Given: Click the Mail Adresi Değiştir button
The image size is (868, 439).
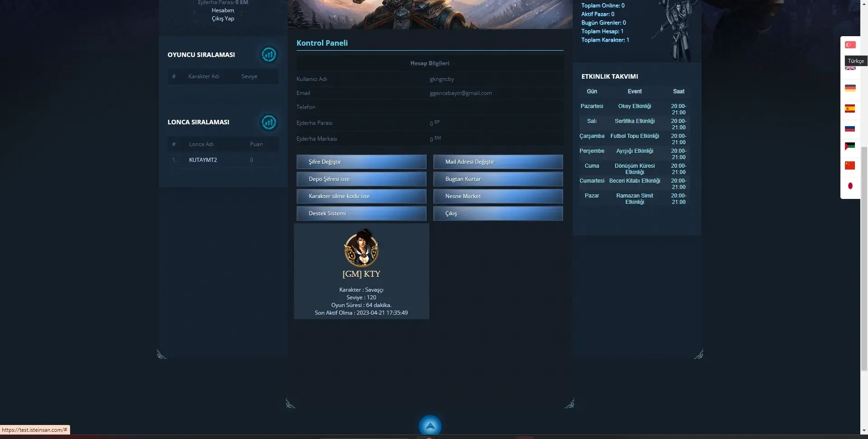Looking at the screenshot, I should tap(498, 161).
